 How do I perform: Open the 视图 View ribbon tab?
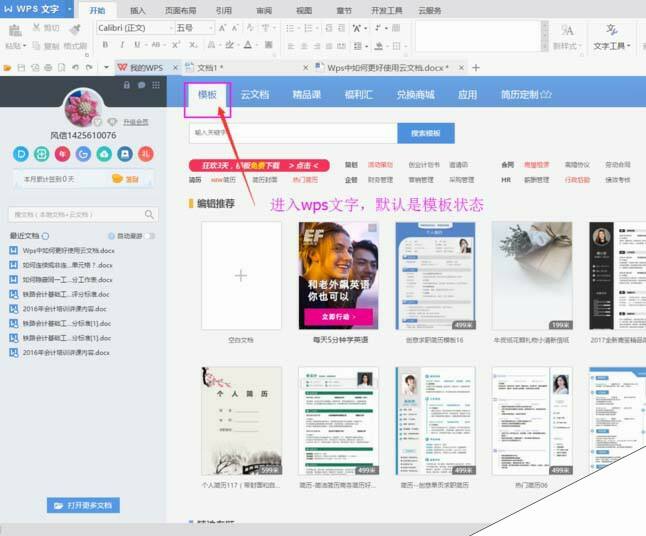click(304, 10)
